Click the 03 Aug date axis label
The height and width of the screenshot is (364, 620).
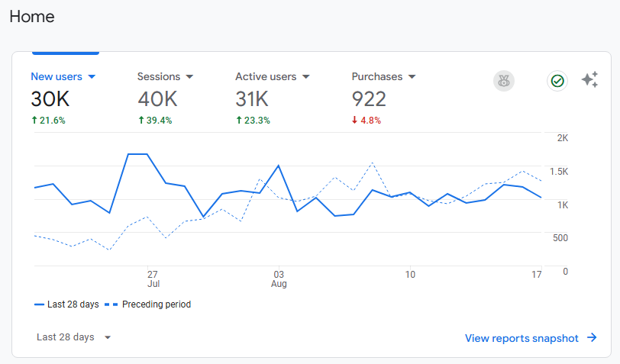pos(279,279)
